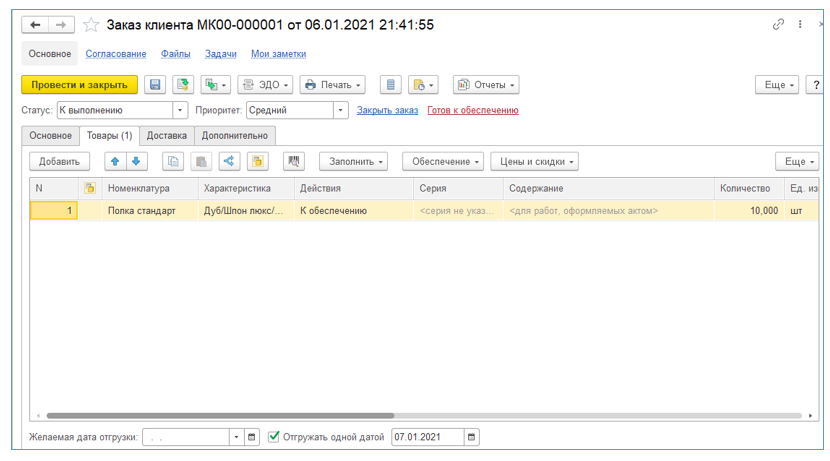The width and height of the screenshot is (830, 461).
Task: Switch to the Доставка tab
Action: (166, 135)
